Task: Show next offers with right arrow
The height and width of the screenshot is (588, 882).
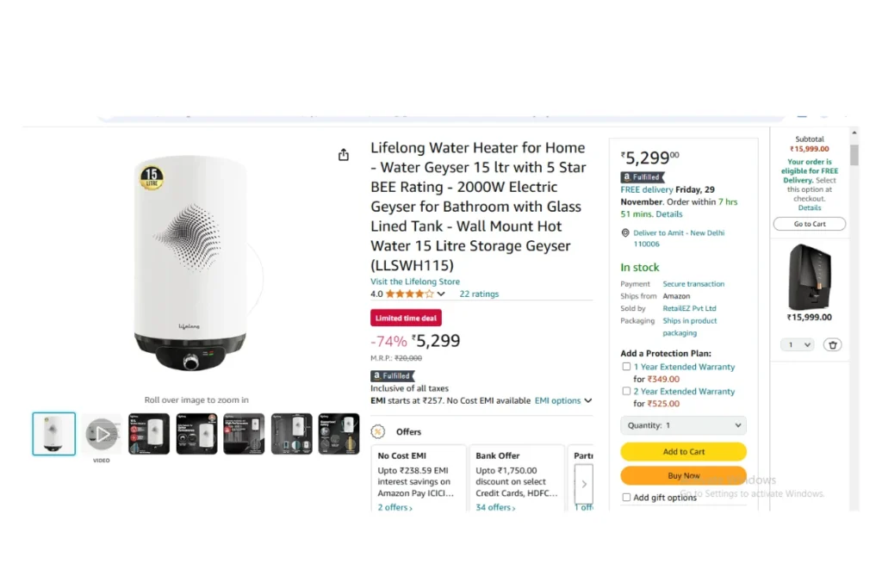Action: pyautogui.click(x=584, y=484)
